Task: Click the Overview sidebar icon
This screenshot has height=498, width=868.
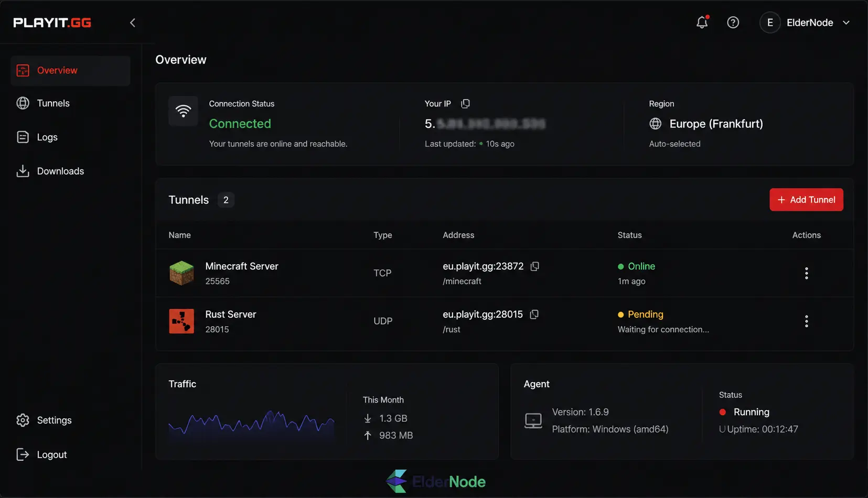Action: [x=23, y=70]
